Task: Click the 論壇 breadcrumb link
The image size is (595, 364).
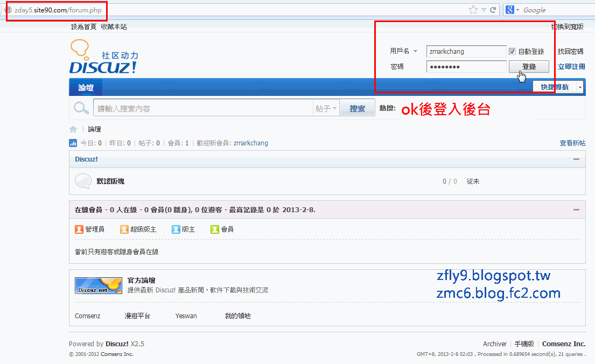Action: [94, 129]
